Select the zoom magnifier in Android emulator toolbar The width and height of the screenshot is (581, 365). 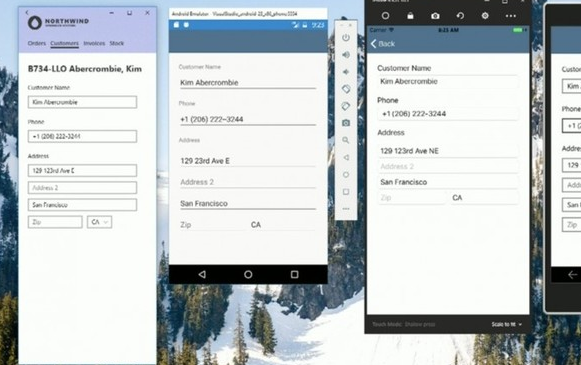click(346, 140)
